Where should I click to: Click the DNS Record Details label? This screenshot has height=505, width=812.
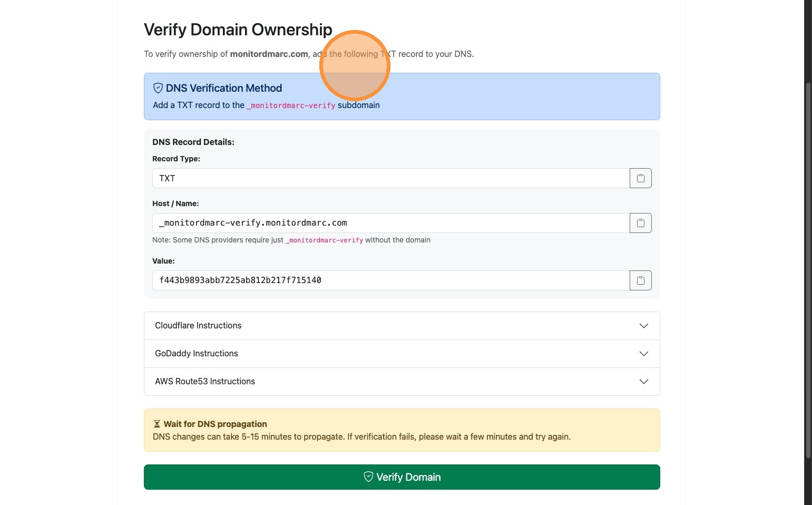(x=193, y=142)
